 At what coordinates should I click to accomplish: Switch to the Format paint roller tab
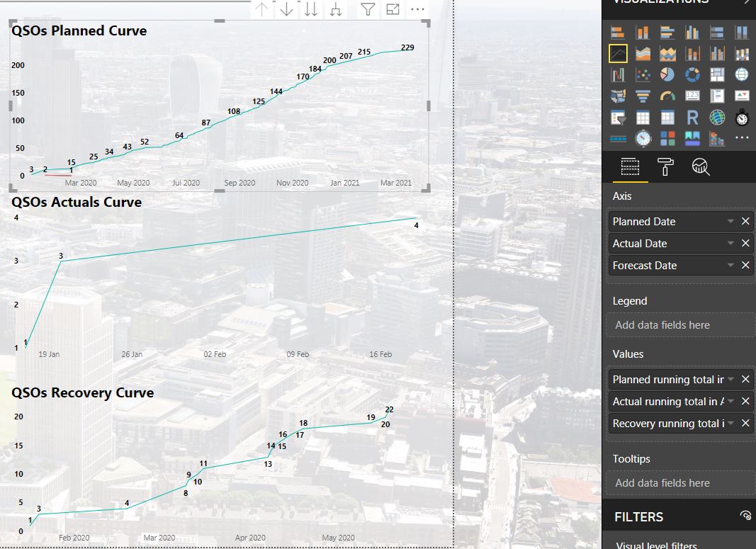[x=665, y=166]
